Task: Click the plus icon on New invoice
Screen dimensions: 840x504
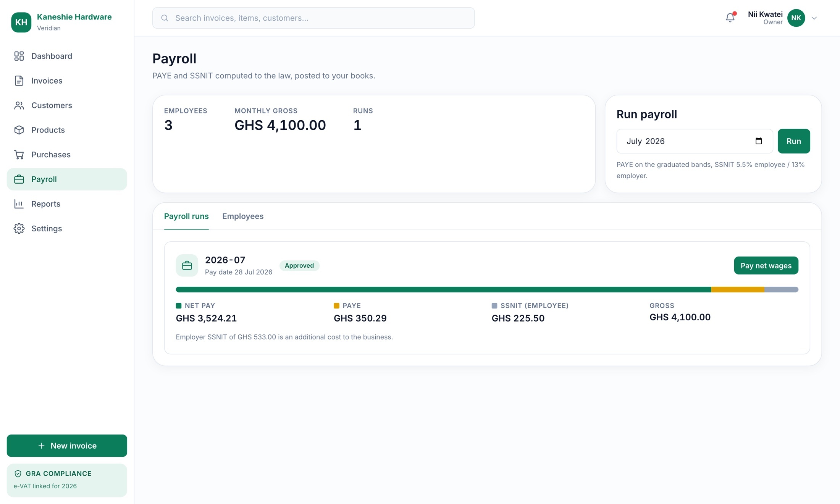Action: (42, 446)
